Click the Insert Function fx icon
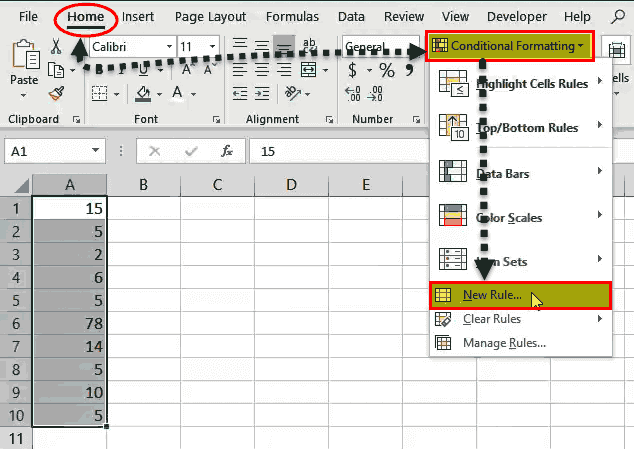Screen dimensions: 634x449 coord(227,151)
